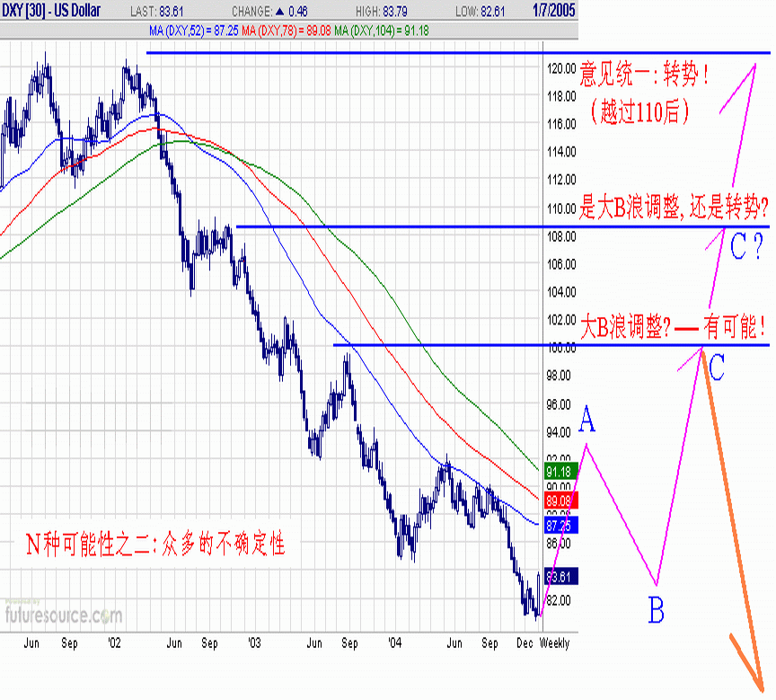
Task: Click the red text "(越过110后)"
Action: click(x=639, y=111)
